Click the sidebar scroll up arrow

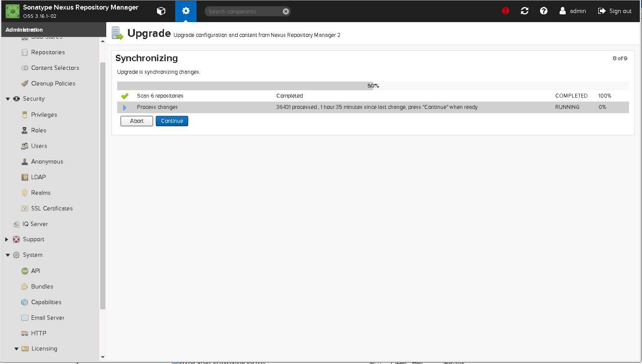pos(103,41)
